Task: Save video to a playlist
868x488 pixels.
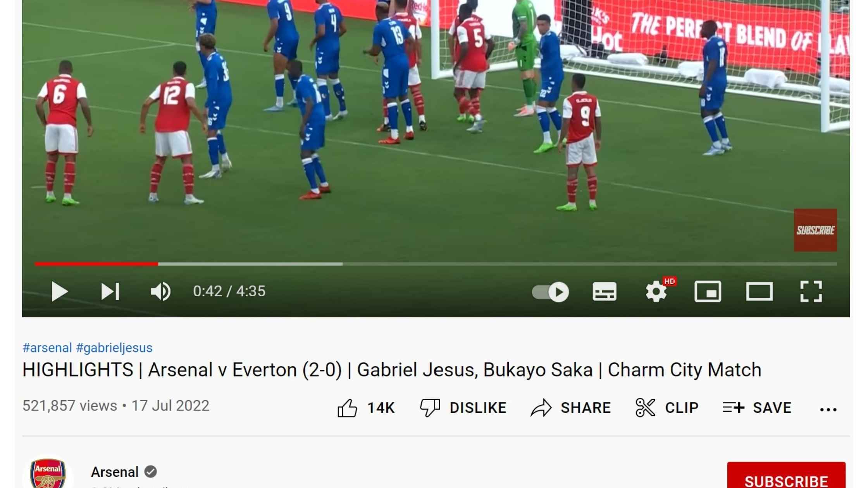Action: pos(757,408)
